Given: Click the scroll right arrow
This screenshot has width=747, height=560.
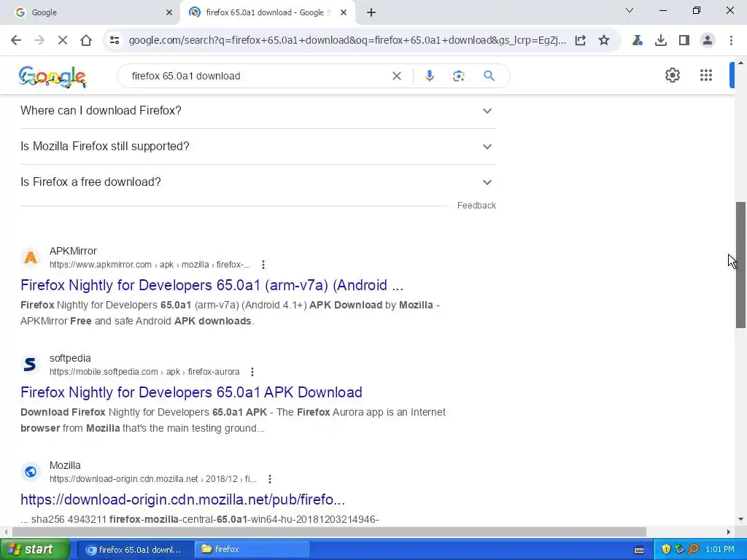Looking at the screenshot, I should click(729, 532).
